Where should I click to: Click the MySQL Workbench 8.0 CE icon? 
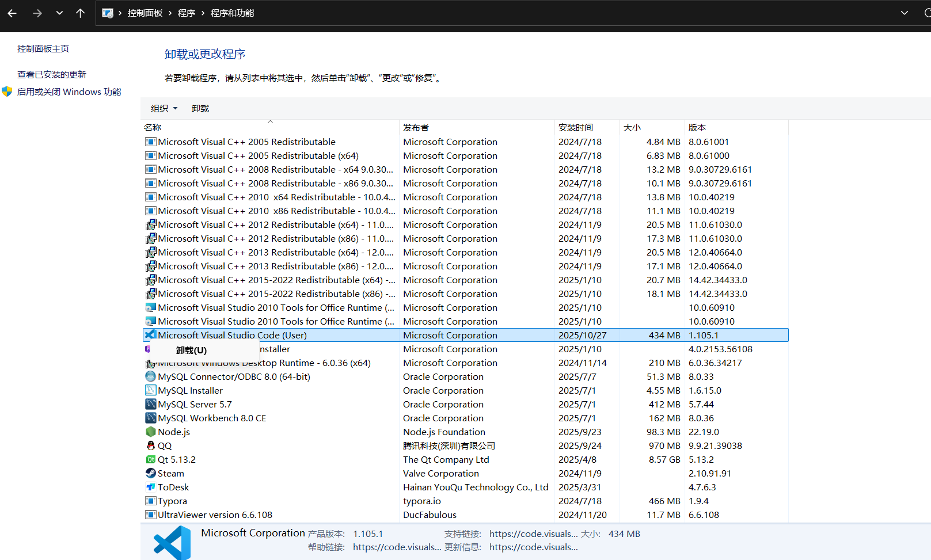pyautogui.click(x=150, y=418)
